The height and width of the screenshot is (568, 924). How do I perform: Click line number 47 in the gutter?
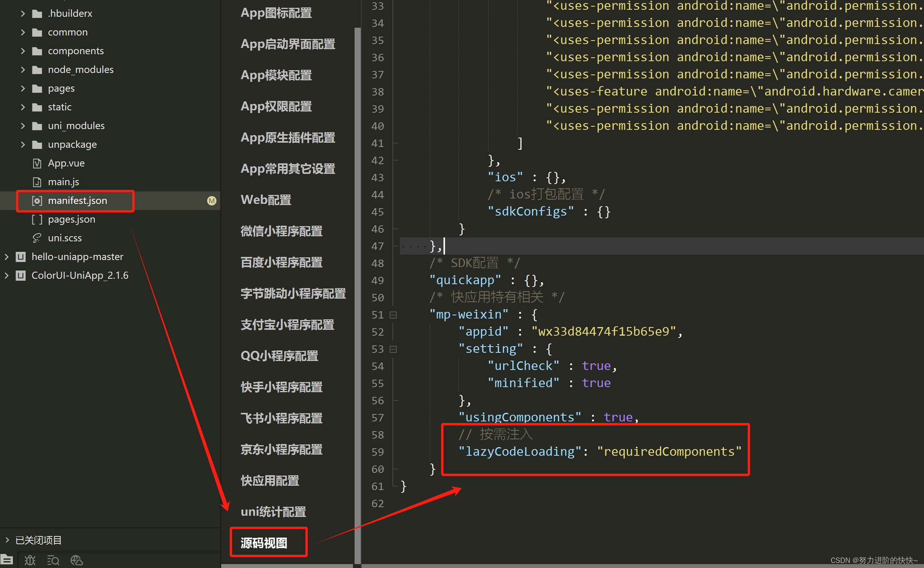[x=378, y=246]
